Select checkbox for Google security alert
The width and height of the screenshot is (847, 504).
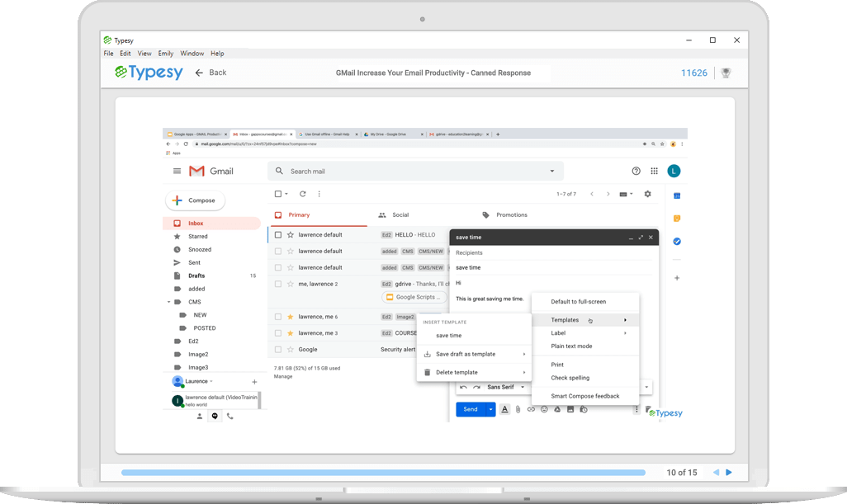tap(278, 350)
